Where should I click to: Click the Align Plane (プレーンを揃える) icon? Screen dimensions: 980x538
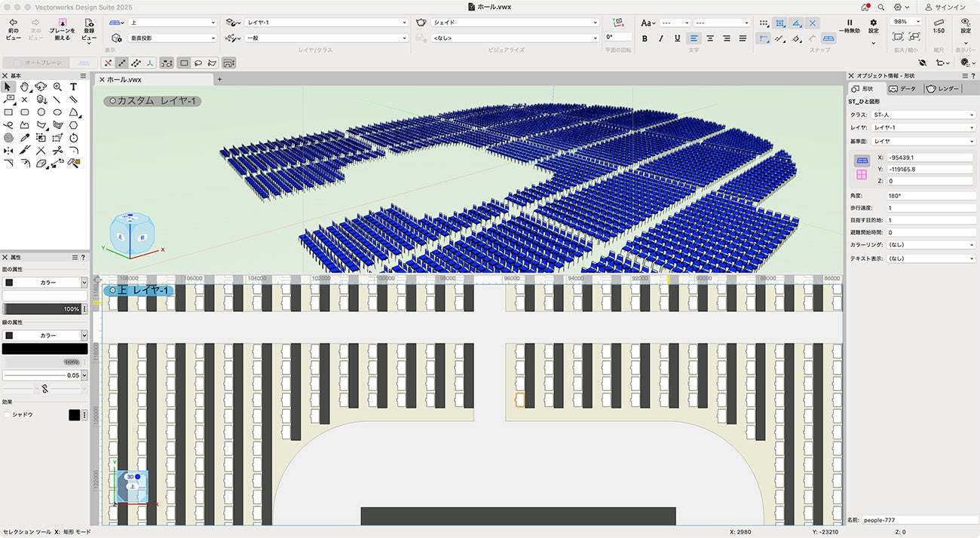pyautogui.click(x=62, y=23)
